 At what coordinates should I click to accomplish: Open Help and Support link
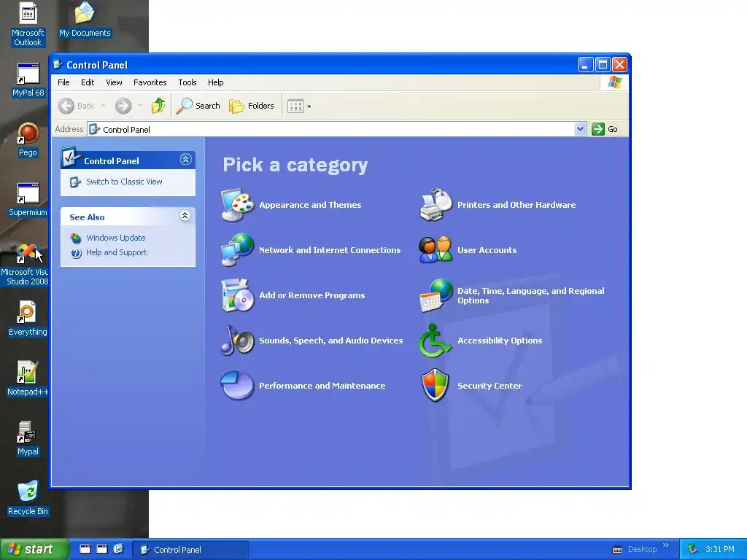coord(116,252)
